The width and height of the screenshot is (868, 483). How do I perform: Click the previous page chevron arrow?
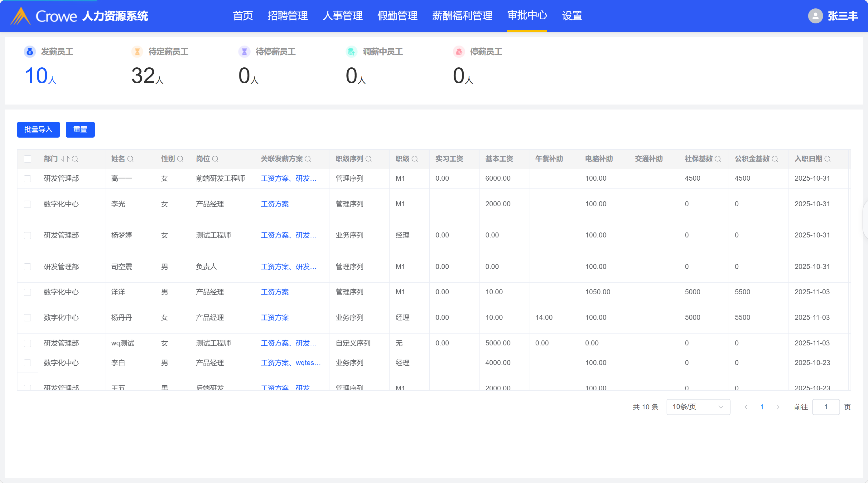(x=746, y=407)
